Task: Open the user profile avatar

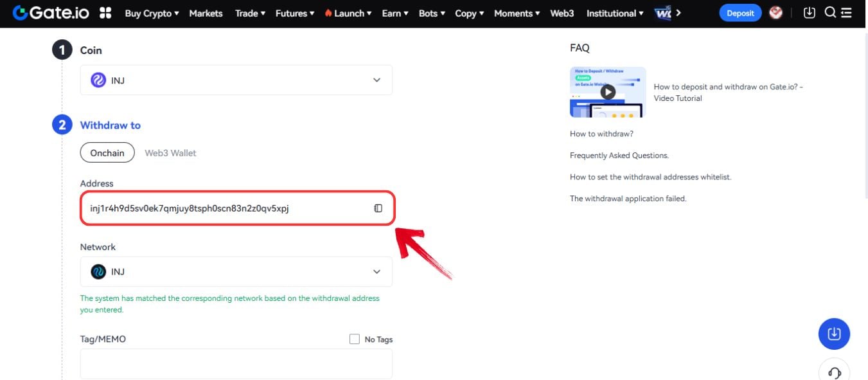Action: 776,13
